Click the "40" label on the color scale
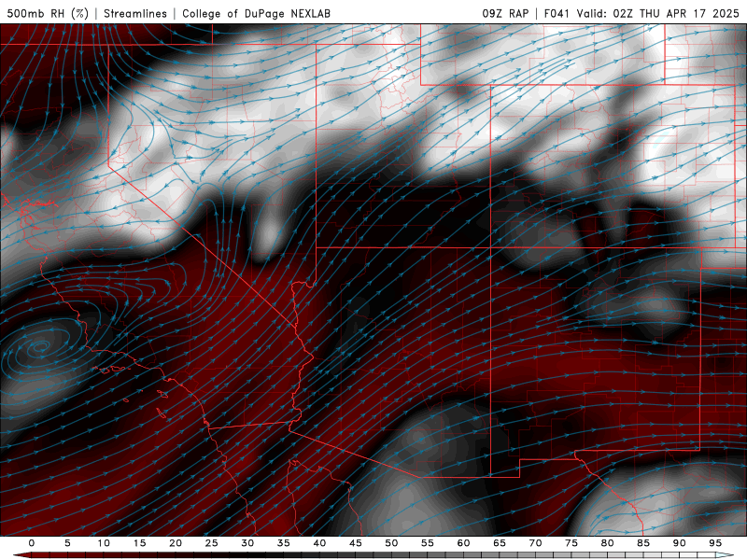Screen dimensions: 747x560 coord(319,543)
